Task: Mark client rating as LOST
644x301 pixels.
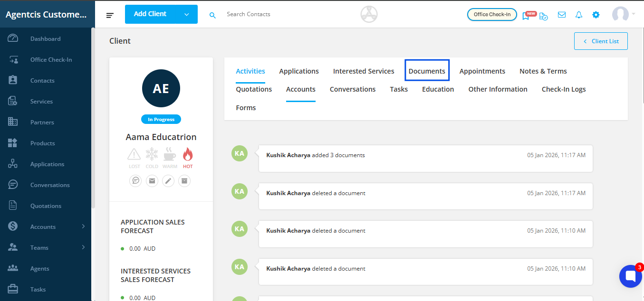Action: (135, 158)
